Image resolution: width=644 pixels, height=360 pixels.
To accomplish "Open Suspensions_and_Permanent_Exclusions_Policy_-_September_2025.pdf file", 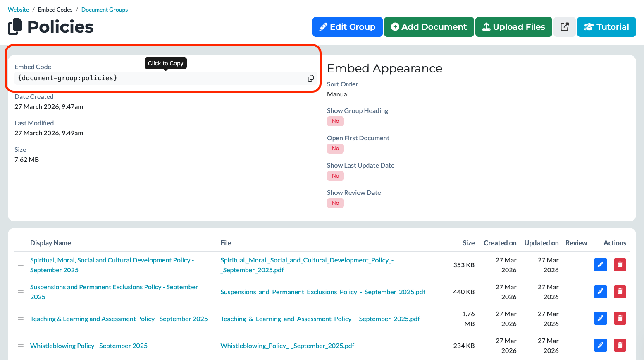I will click(323, 292).
